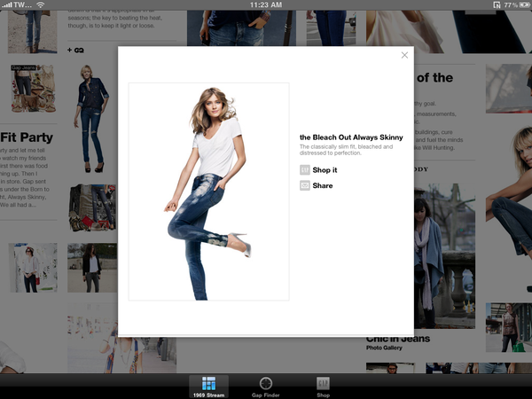The width and height of the screenshot is (532, 399).
Task: Tap the Gap logo icon beside Shop it
Action: click(x=305, y=169)
